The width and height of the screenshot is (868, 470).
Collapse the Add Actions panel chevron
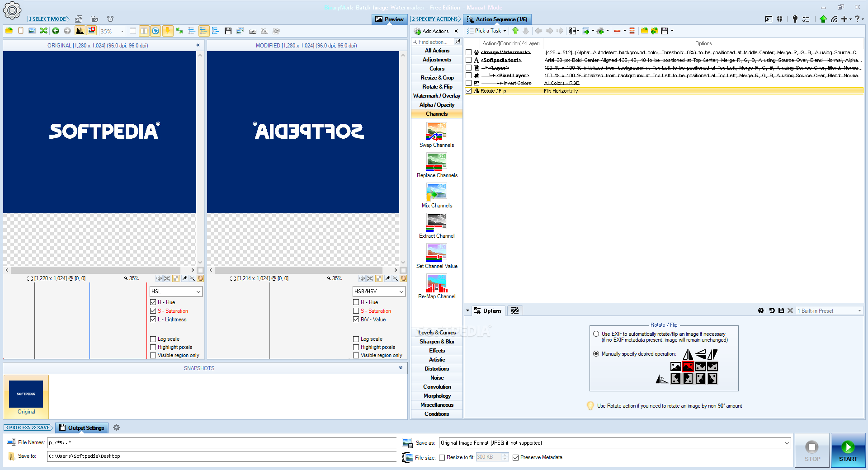[x=456, y=31]
